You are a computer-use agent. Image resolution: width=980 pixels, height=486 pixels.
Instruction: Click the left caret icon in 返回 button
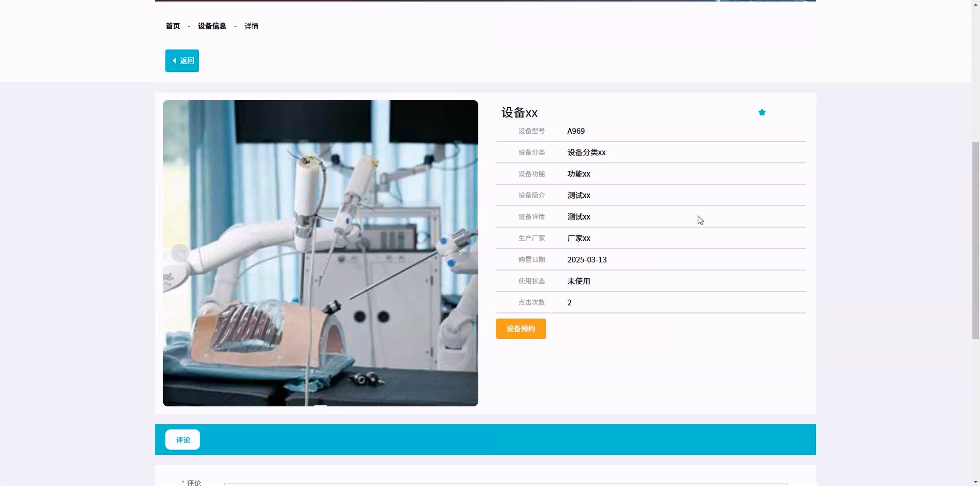(x=174, y=60)
